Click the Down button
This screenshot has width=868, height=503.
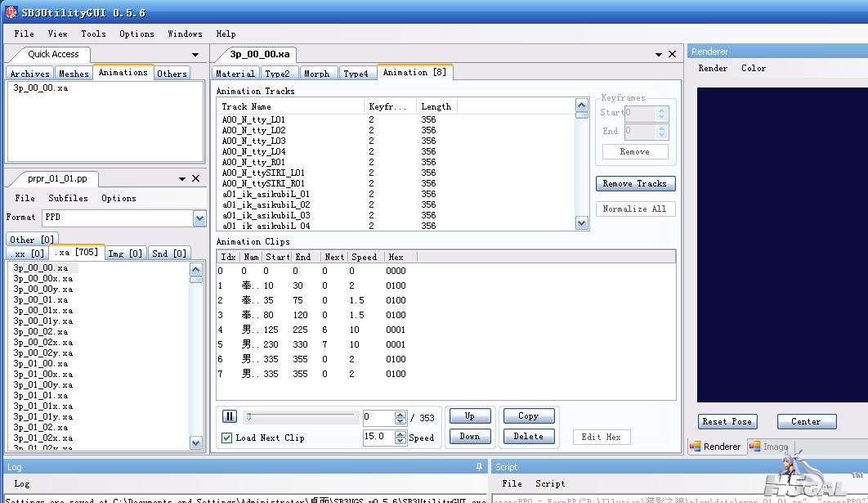click(x=469, y=437)
